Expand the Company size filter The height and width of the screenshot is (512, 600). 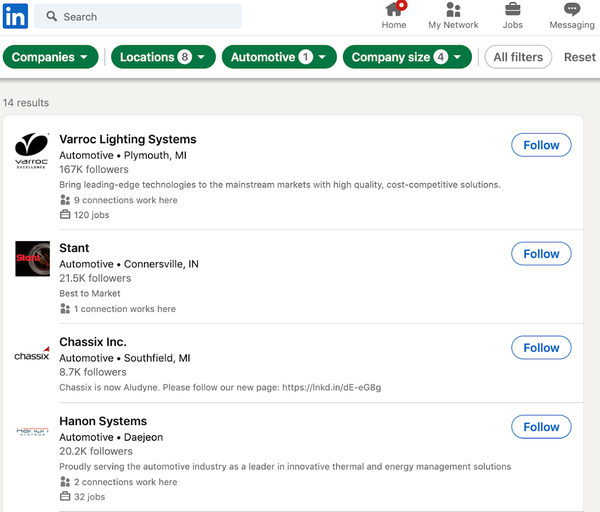407,57
